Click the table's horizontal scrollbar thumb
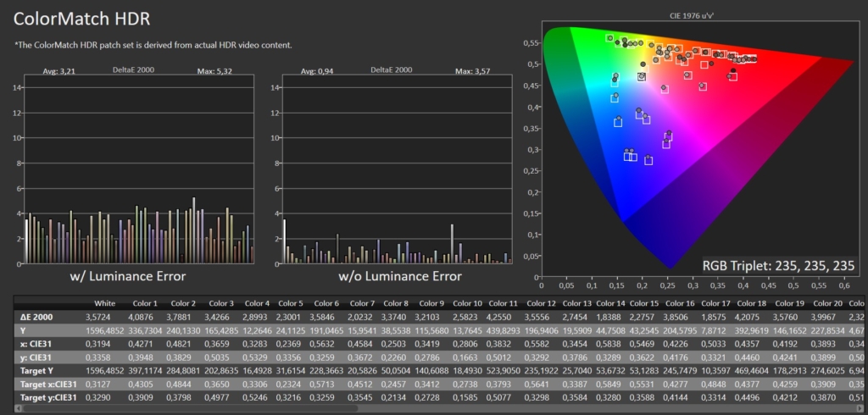This screenshot has width=868, height=415. (x=191, y=409)
